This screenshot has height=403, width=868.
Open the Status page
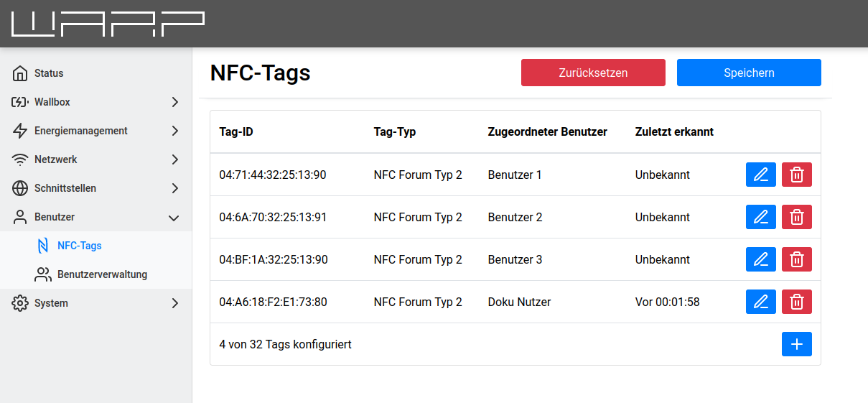coord(49,73)
